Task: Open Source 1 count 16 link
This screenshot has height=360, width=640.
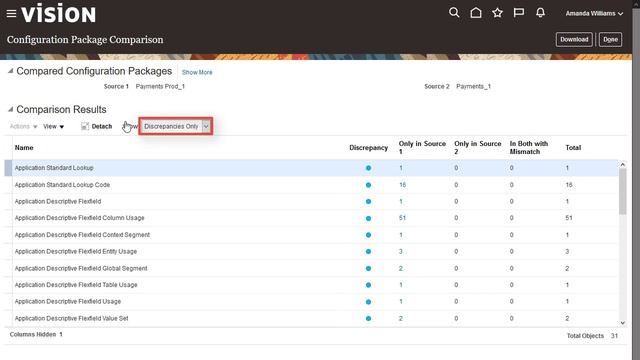Action: [x=402, y=185]
